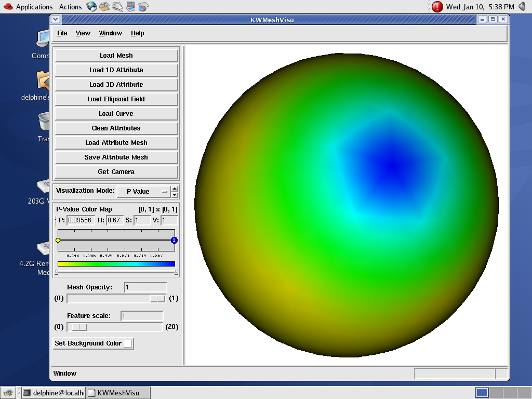Open the word processor launcher icon

coord(118,7)
